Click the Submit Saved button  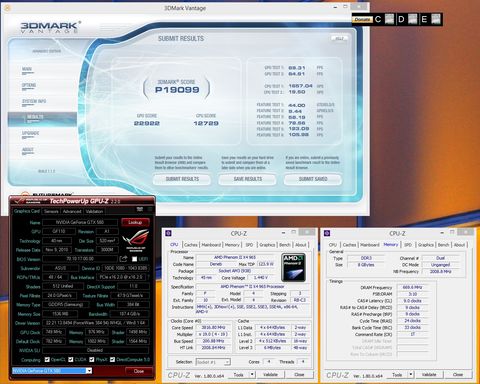[313, 179]
